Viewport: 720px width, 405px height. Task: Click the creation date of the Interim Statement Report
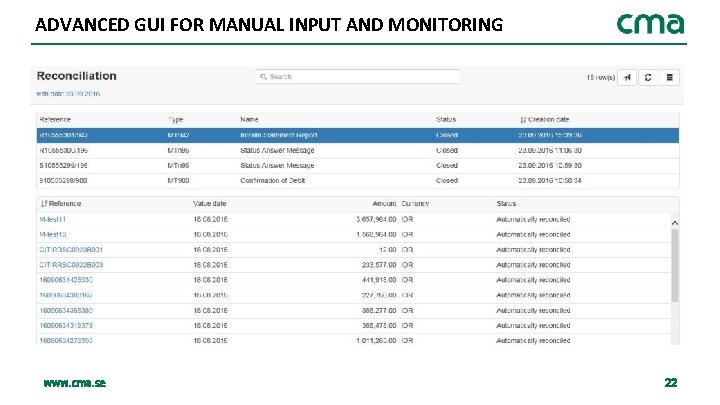coord(550,135)
